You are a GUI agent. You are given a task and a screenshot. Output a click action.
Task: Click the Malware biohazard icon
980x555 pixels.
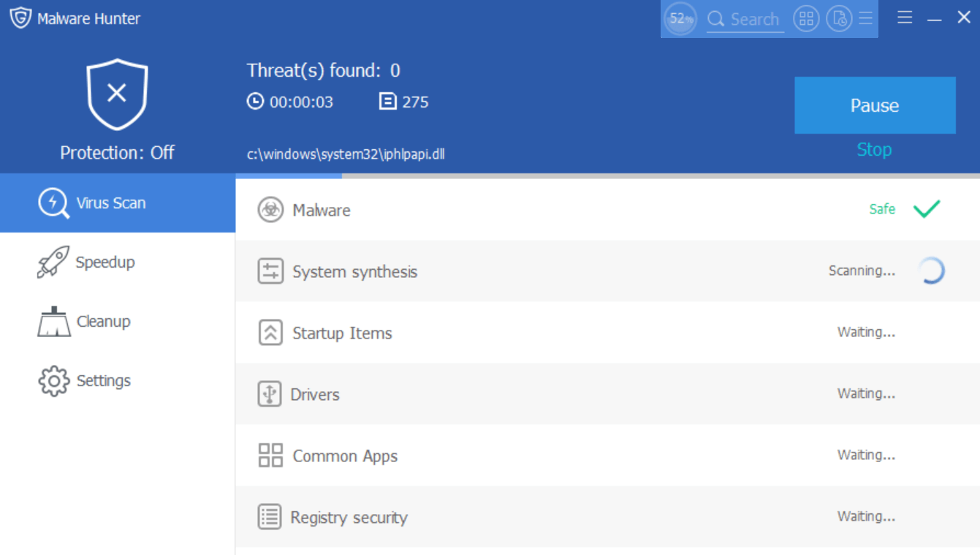pos(270,211)
